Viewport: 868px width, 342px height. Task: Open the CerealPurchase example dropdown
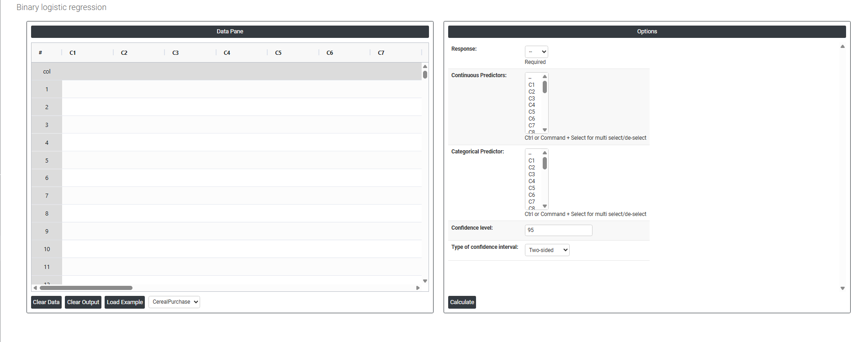[174, 302]
